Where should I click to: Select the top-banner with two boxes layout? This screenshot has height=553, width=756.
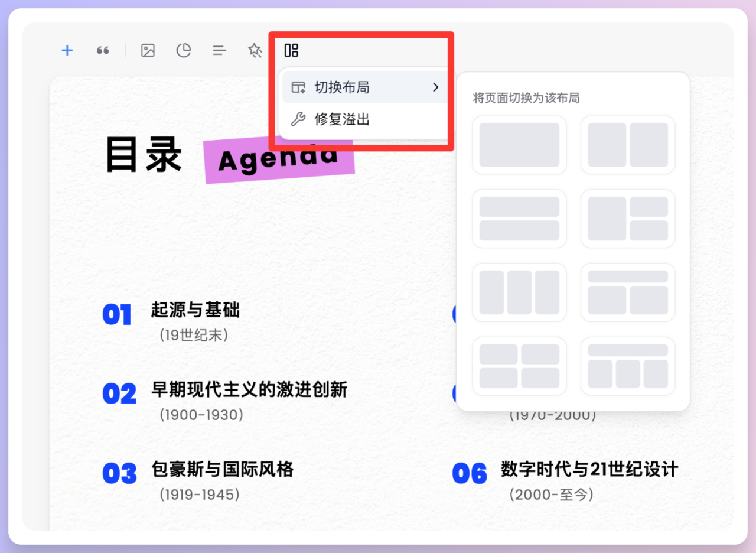628,292
